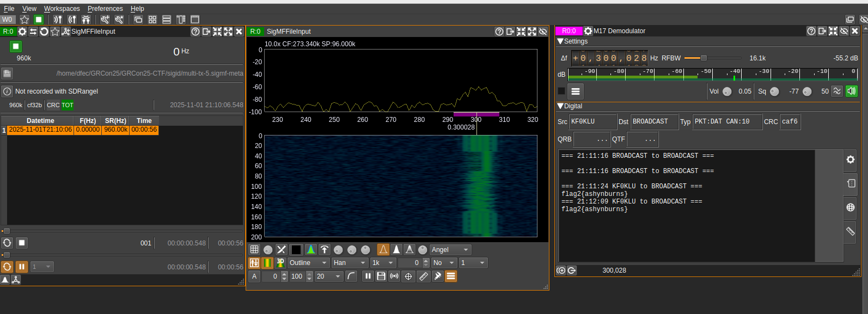Open the Workspaces menu
Image resolution: width=868 pixels, height=314 pixels.
[x=62, y=9]
